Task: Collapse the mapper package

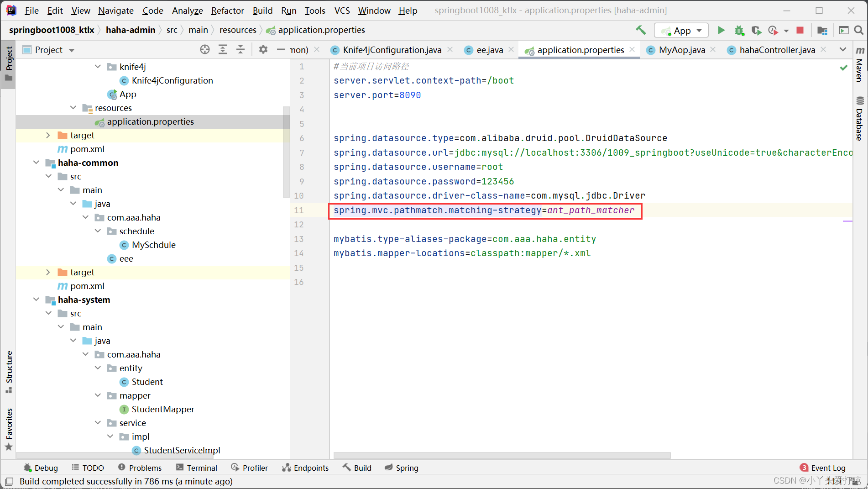Action: click(x=98, y=395)
